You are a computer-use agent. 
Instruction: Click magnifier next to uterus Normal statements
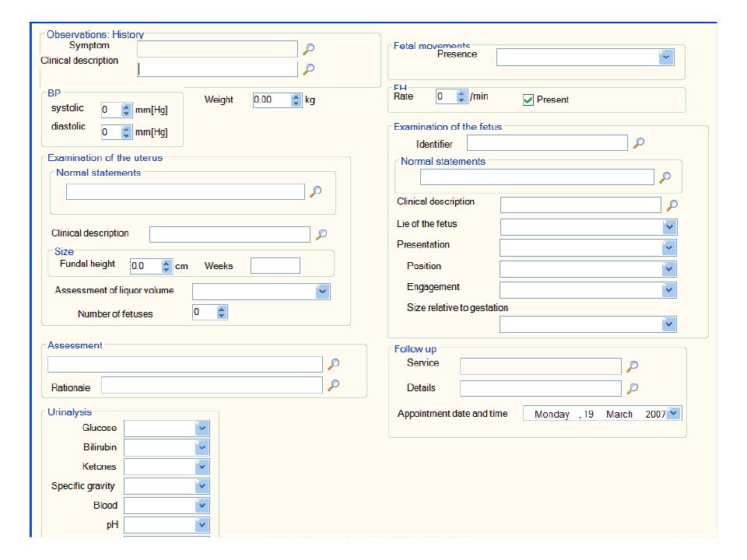pos(315,191)
